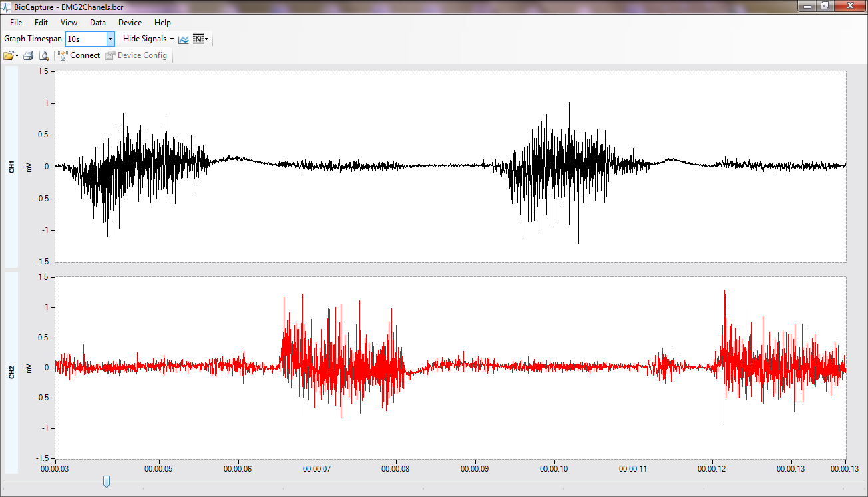Screen dimensions: 868x497
Task: Open the Help menu
Action: (162, 23)
